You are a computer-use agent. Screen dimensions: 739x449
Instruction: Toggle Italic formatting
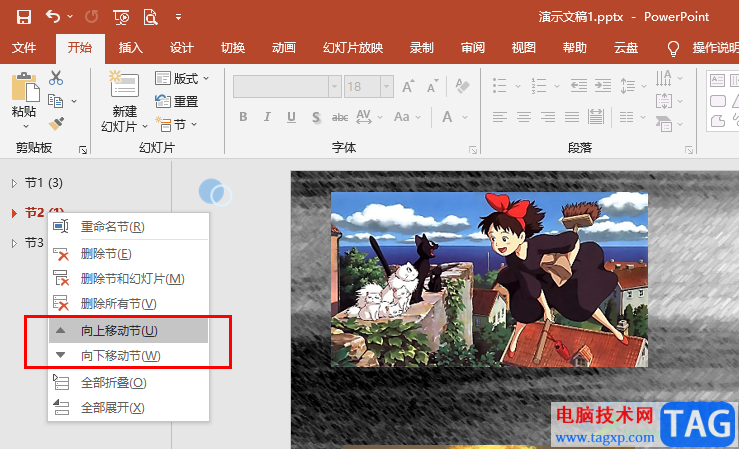click(267, 116)
